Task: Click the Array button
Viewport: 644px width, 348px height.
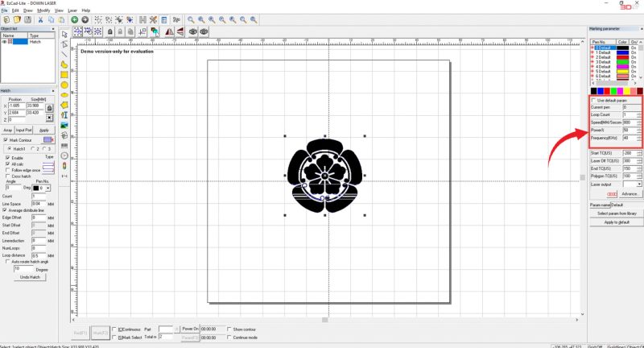Action: 8,130
